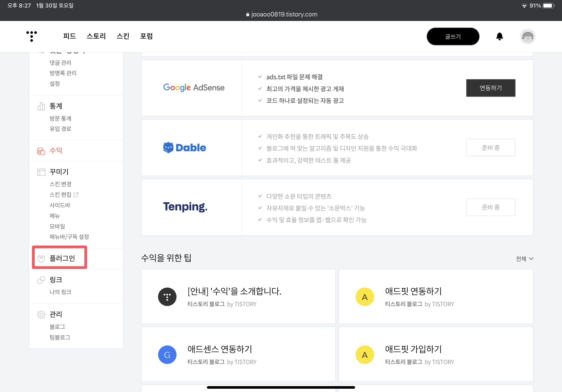The width and height of the screenshot is (562, 392).
Task: Click 준비 중 button for Tenping
Action: [490, 207]
